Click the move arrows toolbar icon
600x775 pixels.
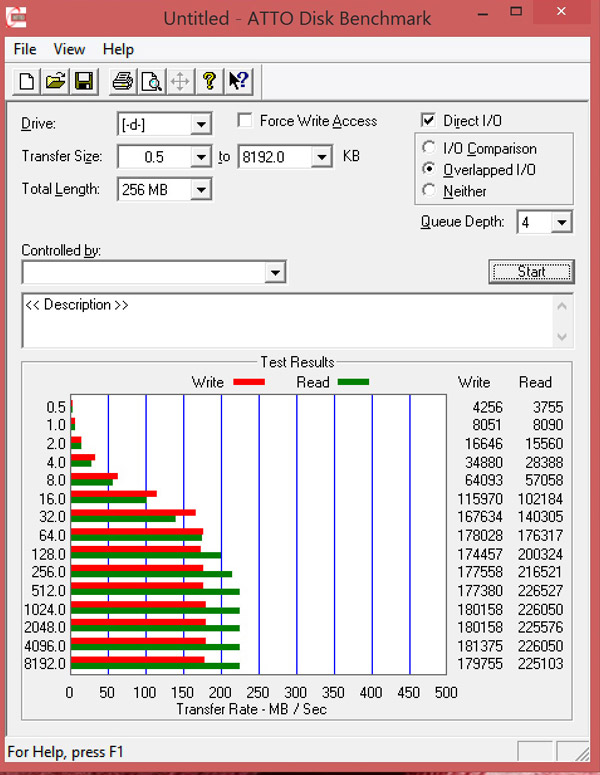[180, 82]
